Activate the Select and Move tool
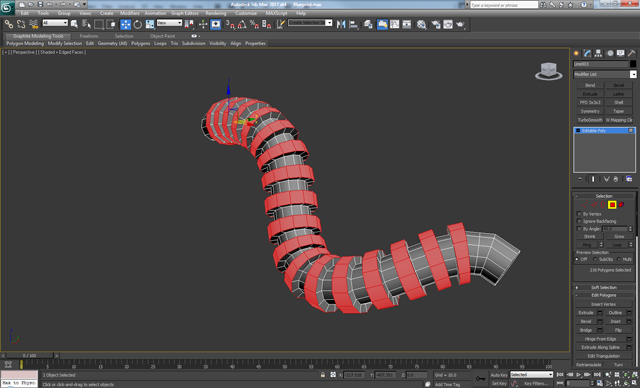 pos(126,24)
